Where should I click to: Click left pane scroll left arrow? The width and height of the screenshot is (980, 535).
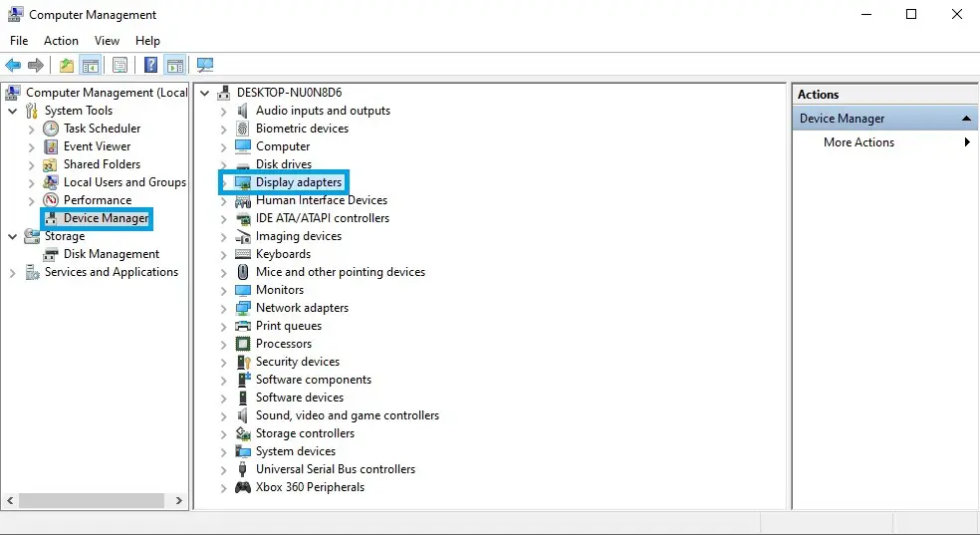10,500
